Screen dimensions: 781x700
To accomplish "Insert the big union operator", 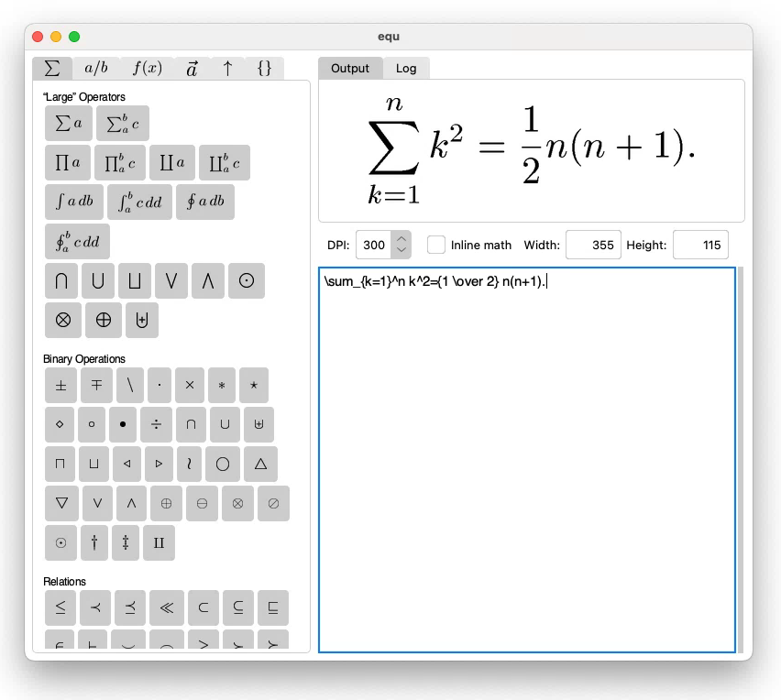I will pyautogui.click(x=98, y=280).
